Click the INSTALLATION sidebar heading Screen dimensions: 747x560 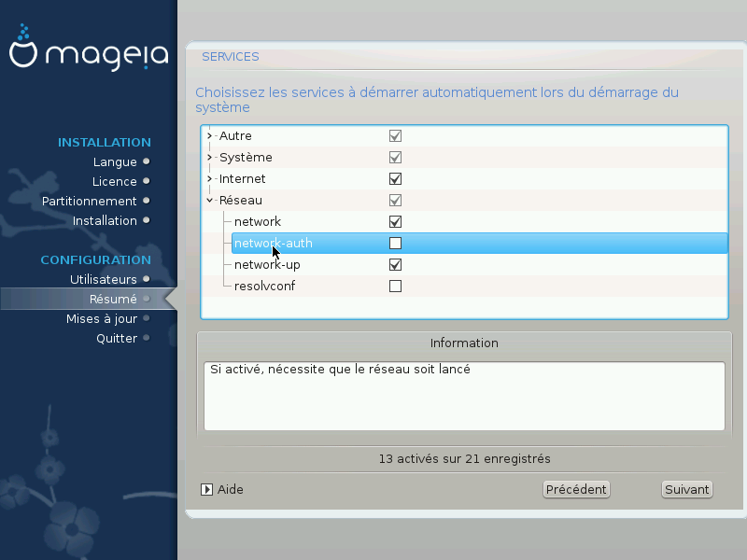tap(105, 143)
